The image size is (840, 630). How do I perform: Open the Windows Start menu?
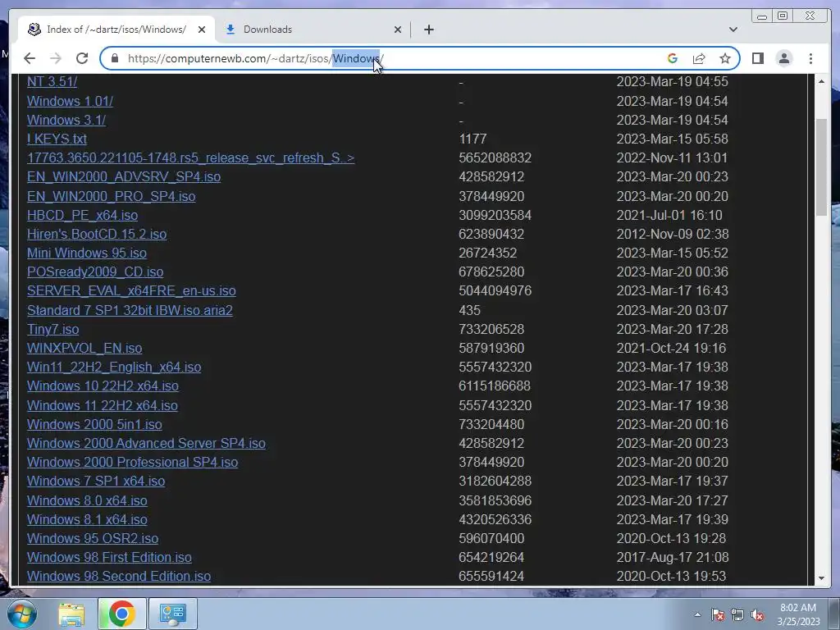[x=21, y=614]
